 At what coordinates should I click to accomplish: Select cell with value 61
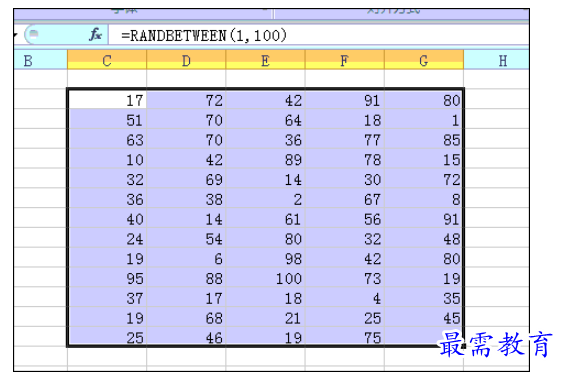click(265, 218)
